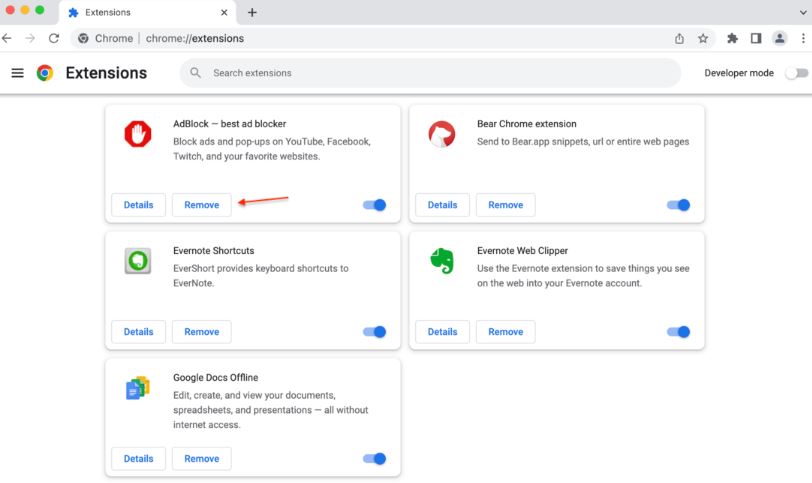Screen dimensions: 812x483
Task: Click the 'Extensions' page heading
Action: click(106, 73)
